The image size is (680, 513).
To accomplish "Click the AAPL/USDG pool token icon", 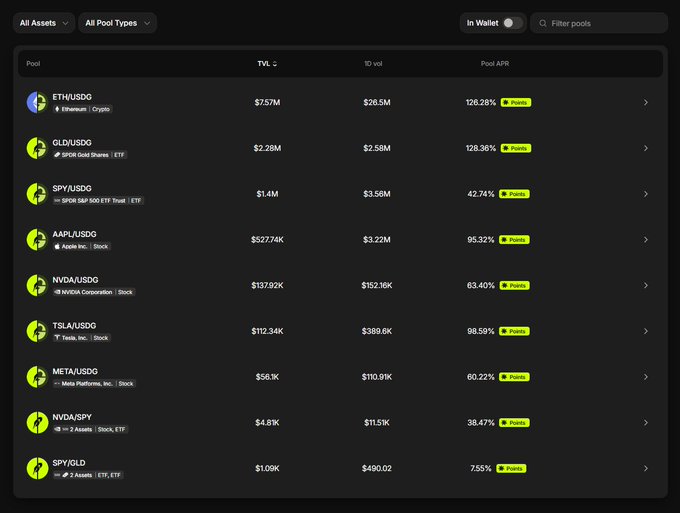I will (37, 240).
